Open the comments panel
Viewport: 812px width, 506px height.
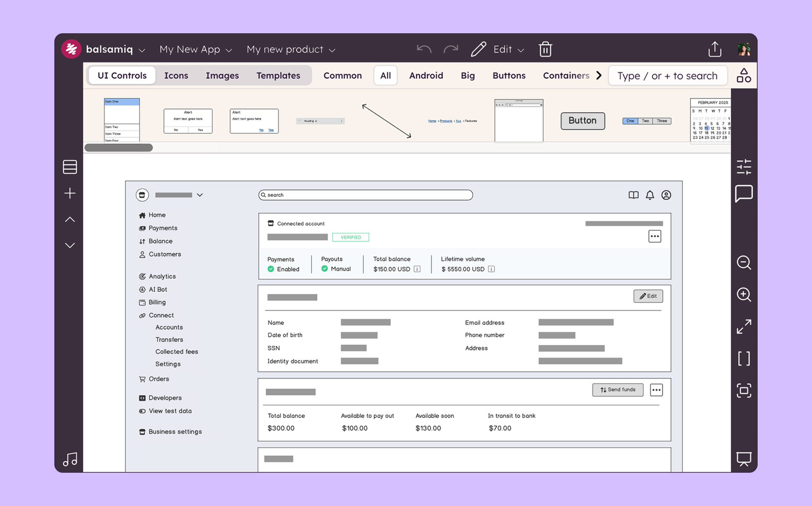coord(744,194)
